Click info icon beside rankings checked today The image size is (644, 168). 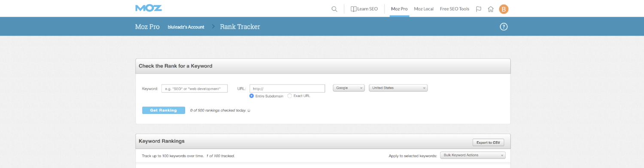[x=249, y=110]
